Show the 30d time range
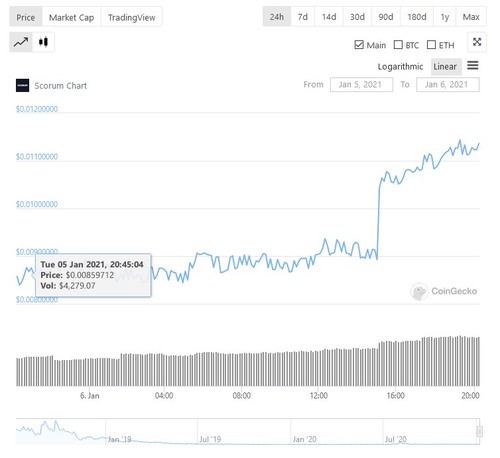This screenshot has width=500, height=458. (357, 17)
